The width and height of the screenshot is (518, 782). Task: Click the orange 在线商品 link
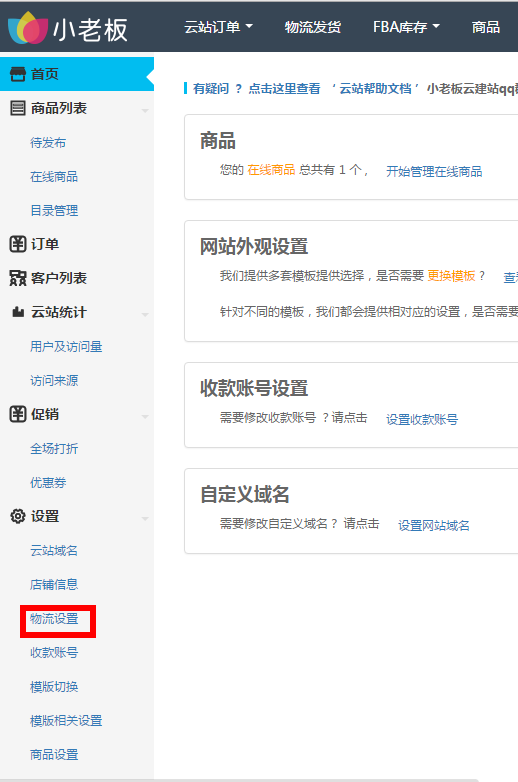271,170
